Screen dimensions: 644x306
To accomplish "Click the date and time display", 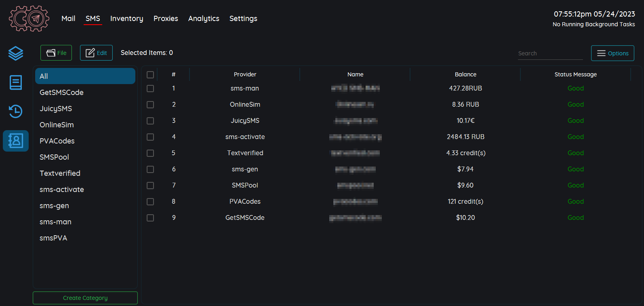I will tap(594, 14).
